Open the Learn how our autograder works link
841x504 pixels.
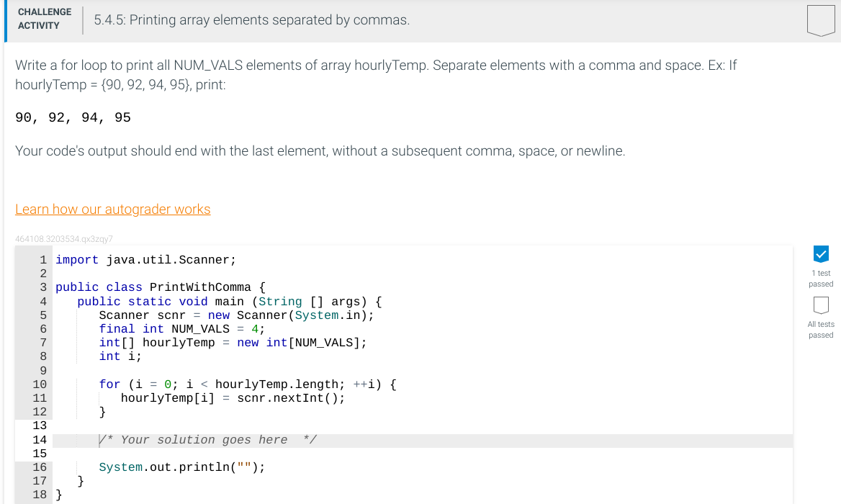point(112,209)
